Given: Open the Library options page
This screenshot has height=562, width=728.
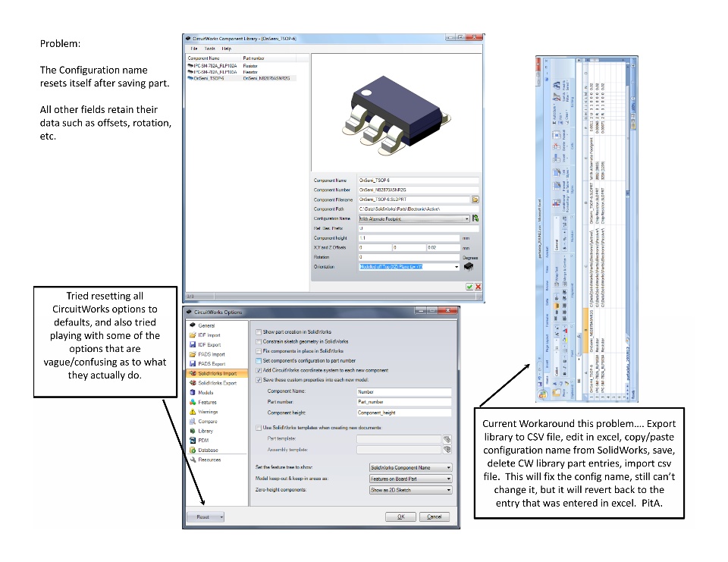Looking at the screenshot, I should [x=206, y=431].
